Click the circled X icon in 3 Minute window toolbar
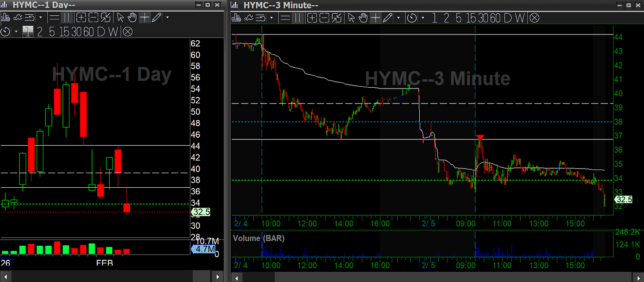This screenshot has width=644, height=282. pos(534,18)
